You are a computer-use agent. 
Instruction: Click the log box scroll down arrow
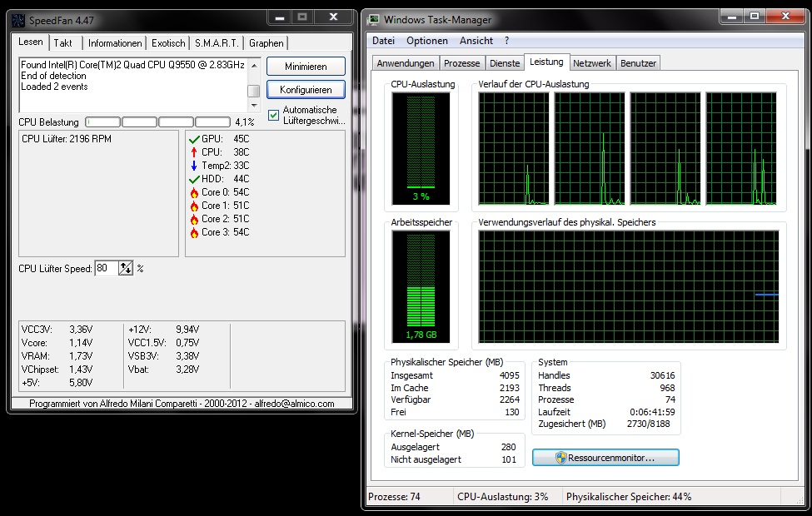click(x=254, y=105)
